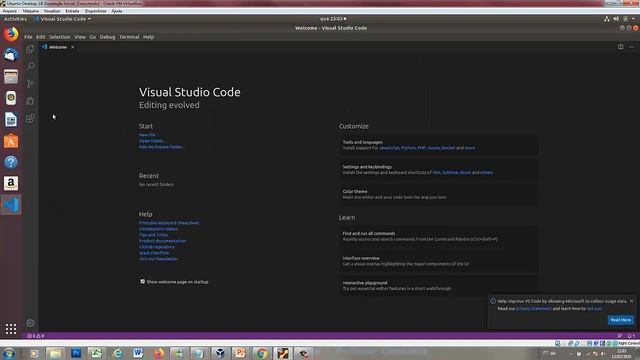640x360 pixels.
Task: Open LibreOffice Writer from the Ubuntu dock
Action: pos(11,120)
